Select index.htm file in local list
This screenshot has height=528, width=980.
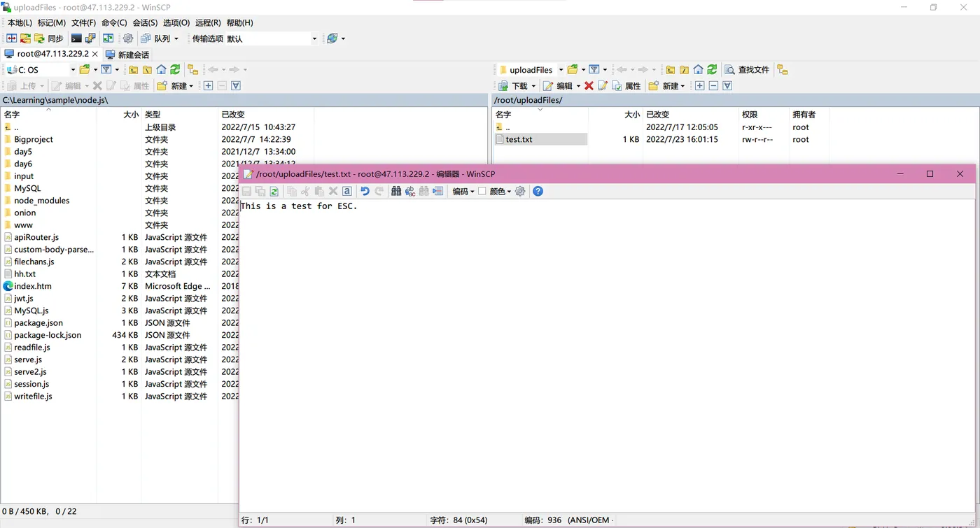coord(33,286)
